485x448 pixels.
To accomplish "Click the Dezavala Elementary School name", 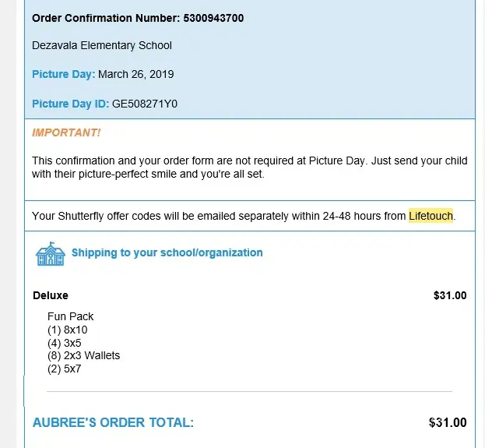I will click(x=102, y=45).
